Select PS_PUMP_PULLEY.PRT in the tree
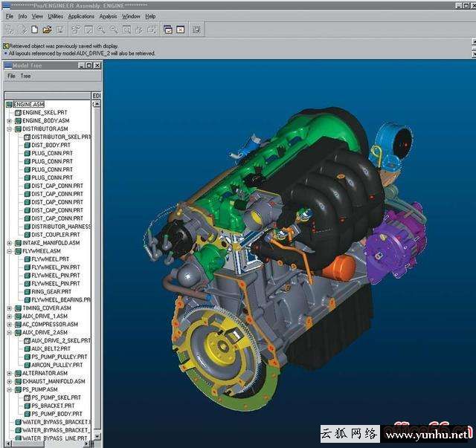This screenshot has width=476, height=448. tap(59, 357)
